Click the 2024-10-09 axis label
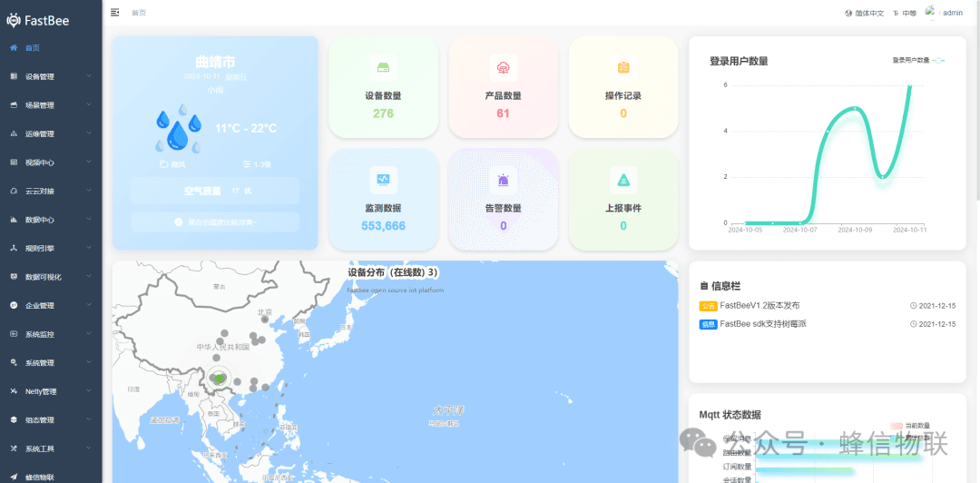 (x=855, y=230)
